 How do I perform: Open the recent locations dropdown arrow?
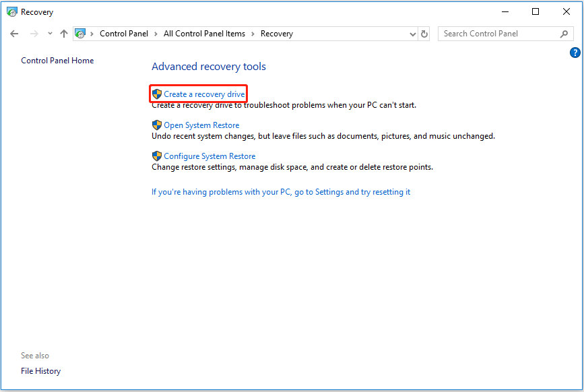[x=50, y=33]
